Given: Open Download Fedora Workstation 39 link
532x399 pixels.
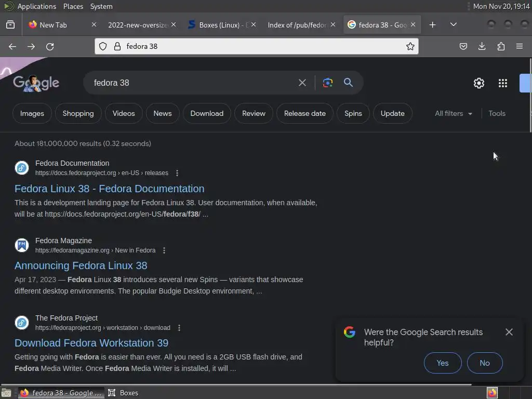Looking at the screenshot, I should [91, 343].
